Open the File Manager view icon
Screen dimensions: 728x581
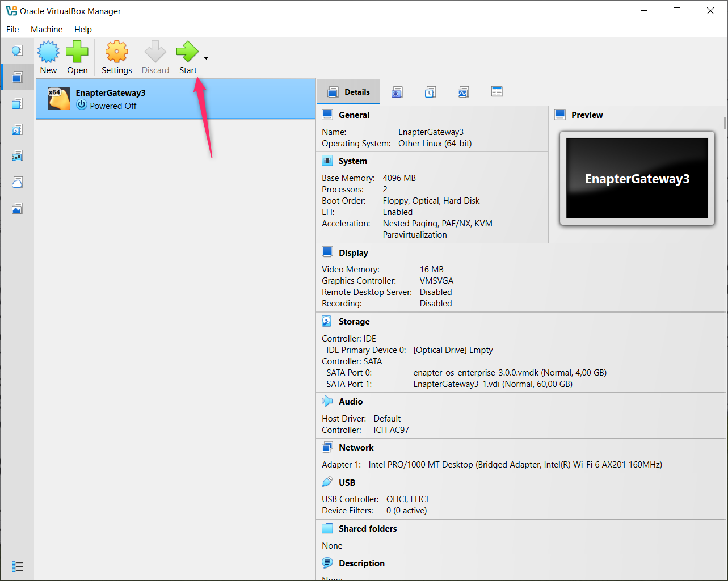click(496, 91)
